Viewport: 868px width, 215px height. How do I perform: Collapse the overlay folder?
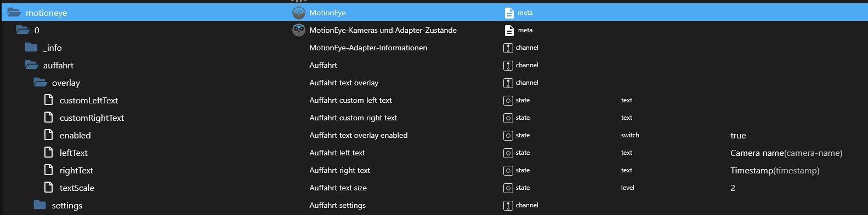point(40,83)
